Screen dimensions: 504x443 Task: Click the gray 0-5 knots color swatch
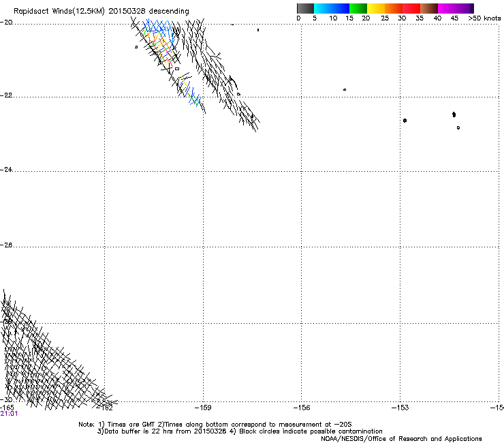(x=305, y=8)
